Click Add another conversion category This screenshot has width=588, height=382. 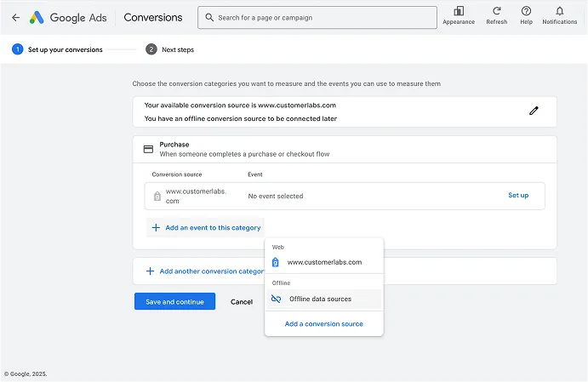click(x=205, y=271)
